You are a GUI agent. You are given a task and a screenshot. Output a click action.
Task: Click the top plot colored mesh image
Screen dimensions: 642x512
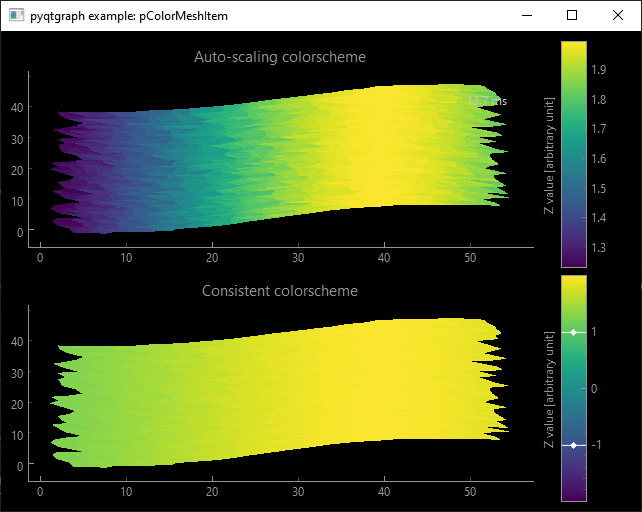click(280, 159)
